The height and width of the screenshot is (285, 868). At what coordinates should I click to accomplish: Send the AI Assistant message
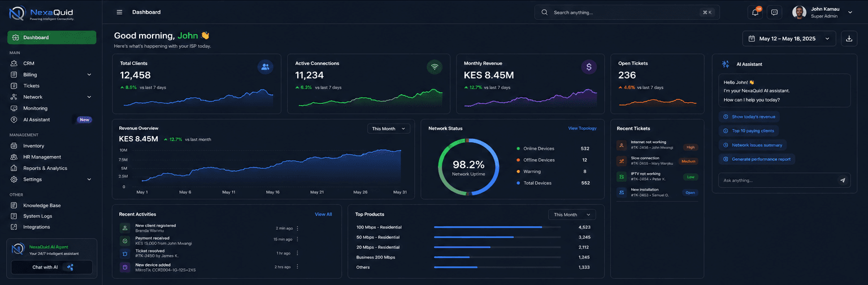[843, 181]
